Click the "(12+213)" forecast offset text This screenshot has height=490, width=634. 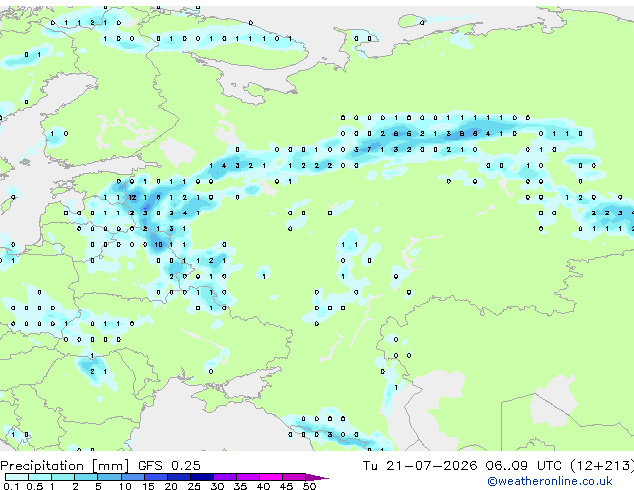602,466
